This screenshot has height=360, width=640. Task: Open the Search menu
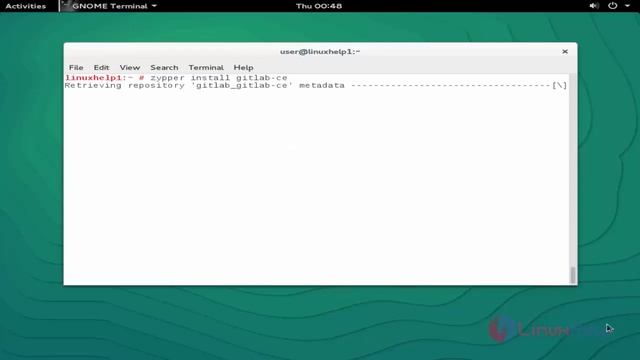(x=164, y=67)
